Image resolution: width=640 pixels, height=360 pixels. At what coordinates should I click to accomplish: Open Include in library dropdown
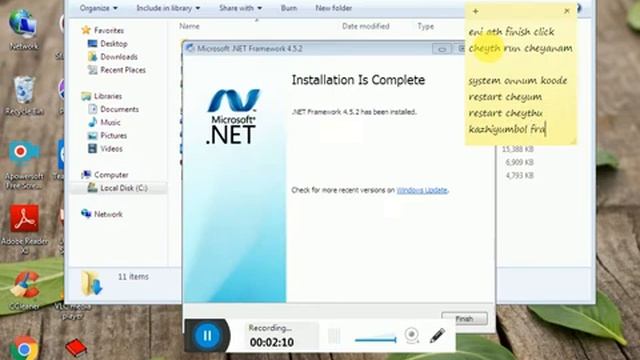[168, 8]
